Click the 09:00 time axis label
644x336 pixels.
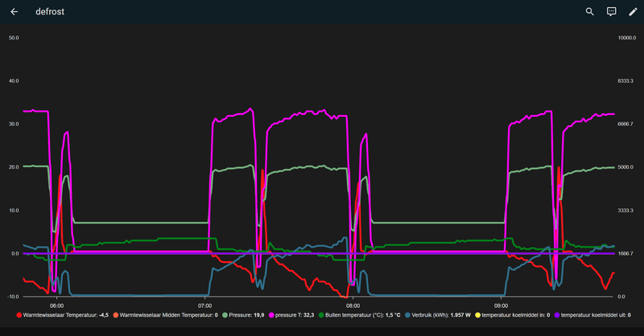(x=501, y=305)
